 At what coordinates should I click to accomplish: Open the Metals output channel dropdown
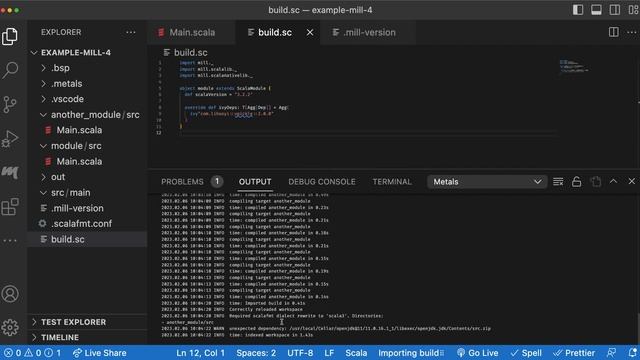(x=487, y=182)
